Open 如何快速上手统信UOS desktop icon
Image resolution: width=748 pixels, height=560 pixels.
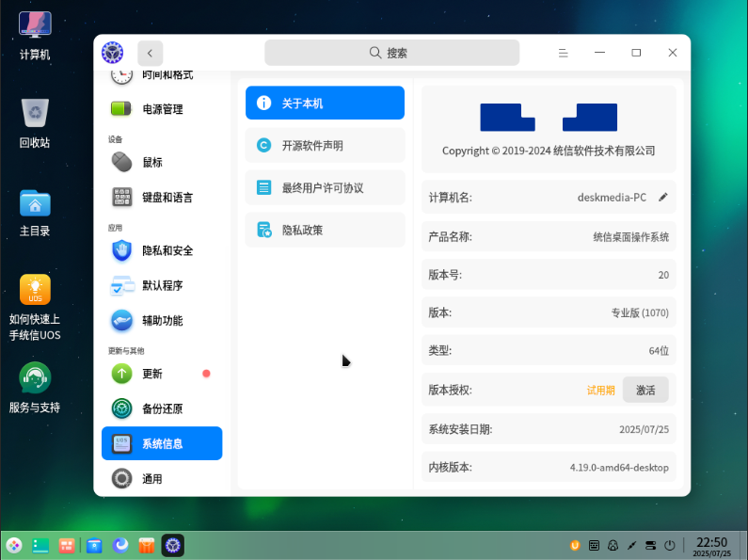tap(35, 307)
